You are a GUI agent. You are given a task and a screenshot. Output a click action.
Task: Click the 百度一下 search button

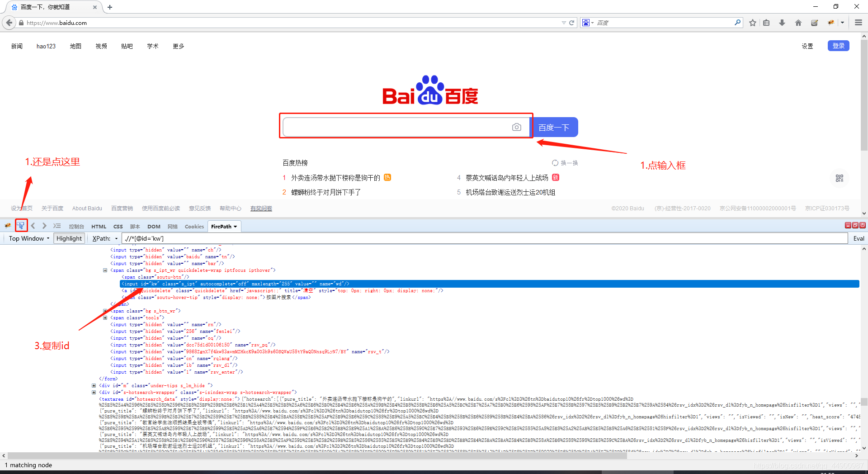point(554,127)
